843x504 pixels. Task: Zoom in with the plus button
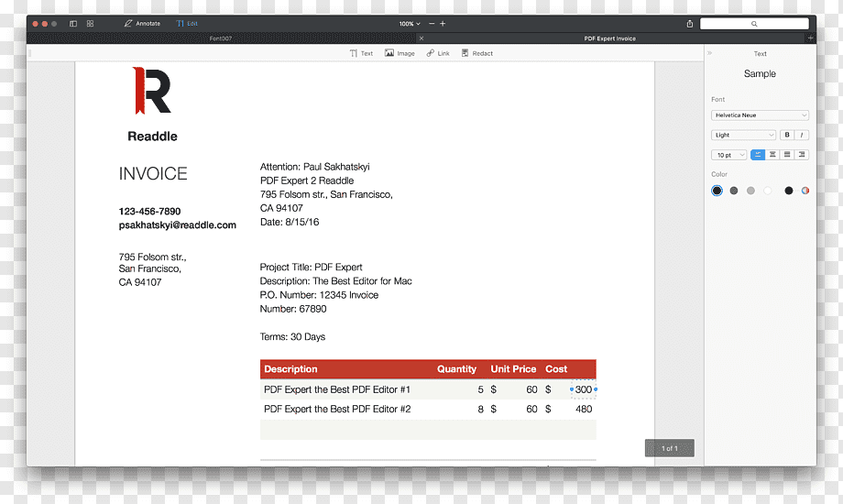[x=443, y=24]
